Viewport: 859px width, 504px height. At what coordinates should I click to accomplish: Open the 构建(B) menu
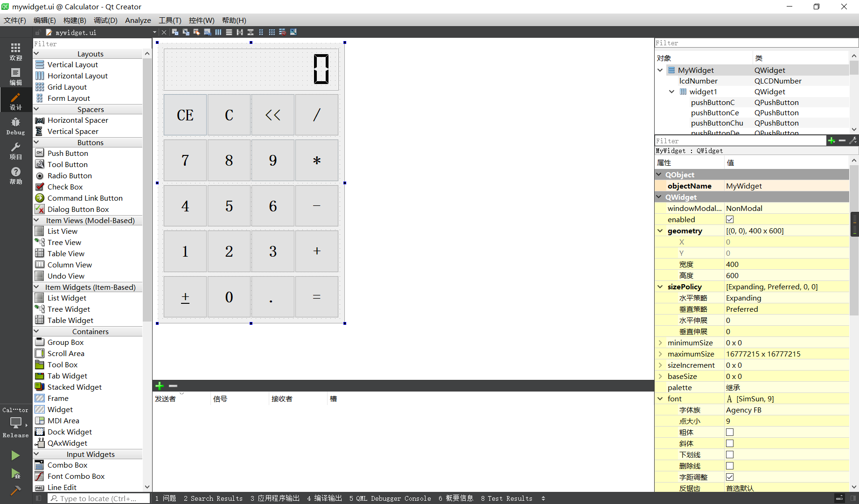(75, 20)
